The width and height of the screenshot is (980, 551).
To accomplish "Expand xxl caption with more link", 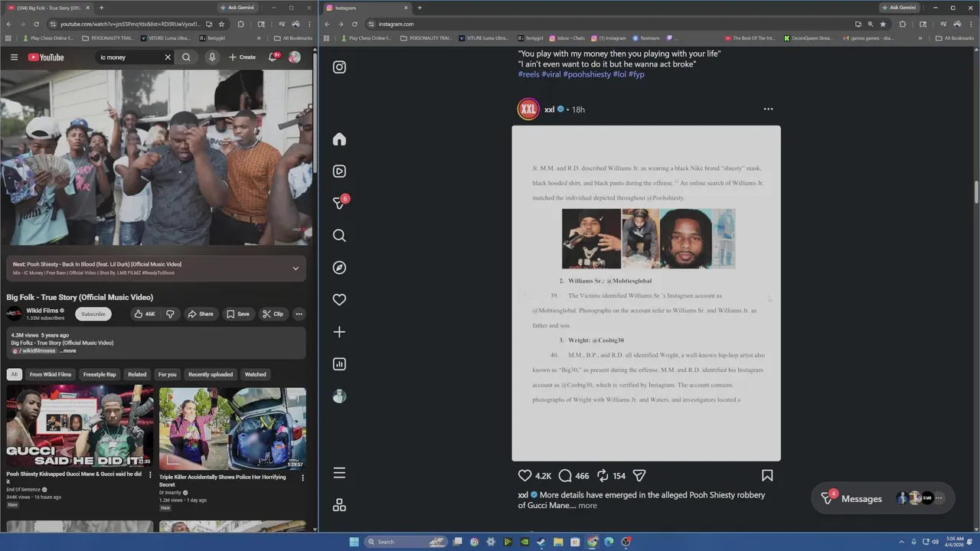I will point(587,506).
